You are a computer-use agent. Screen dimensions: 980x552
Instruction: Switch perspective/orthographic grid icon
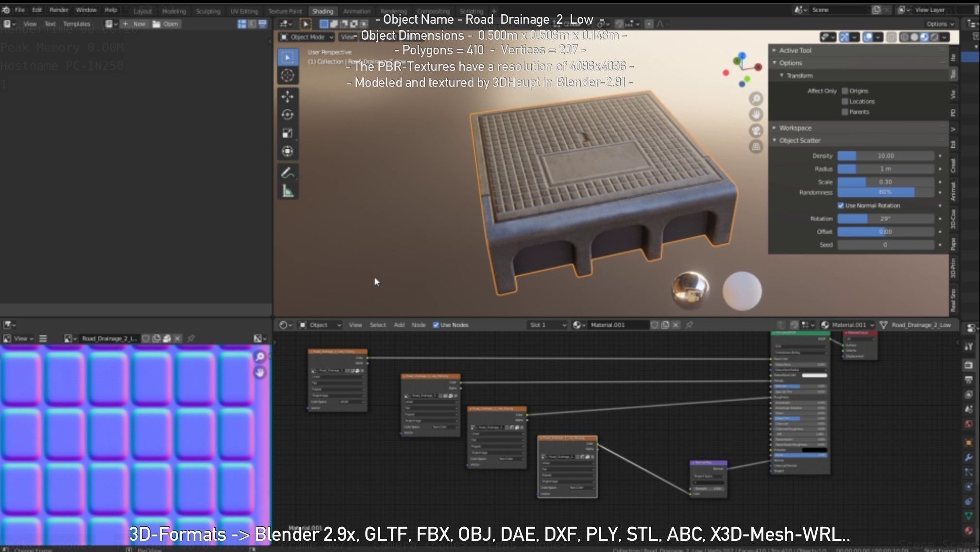point(756,146)
